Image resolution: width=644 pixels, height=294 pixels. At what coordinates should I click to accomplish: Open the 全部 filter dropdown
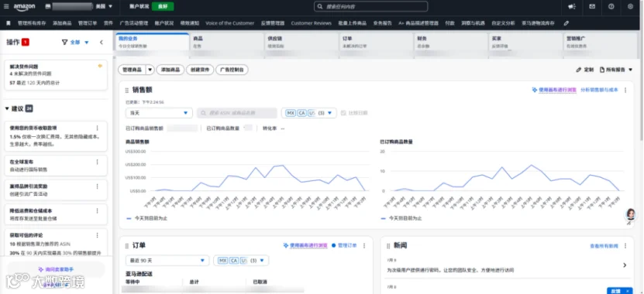pyautogui.click(x=79, y=42)
